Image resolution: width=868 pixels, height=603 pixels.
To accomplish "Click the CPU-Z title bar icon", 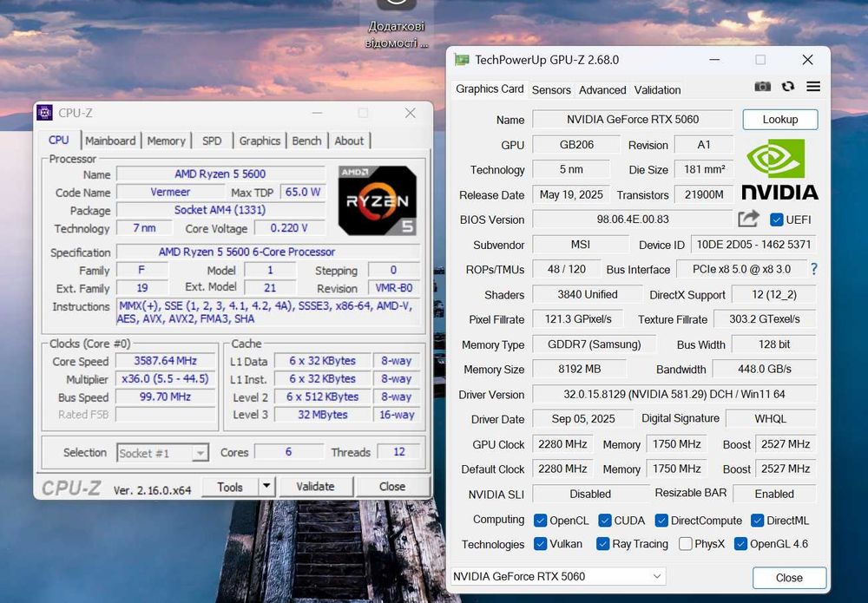I will pos(44,113).
